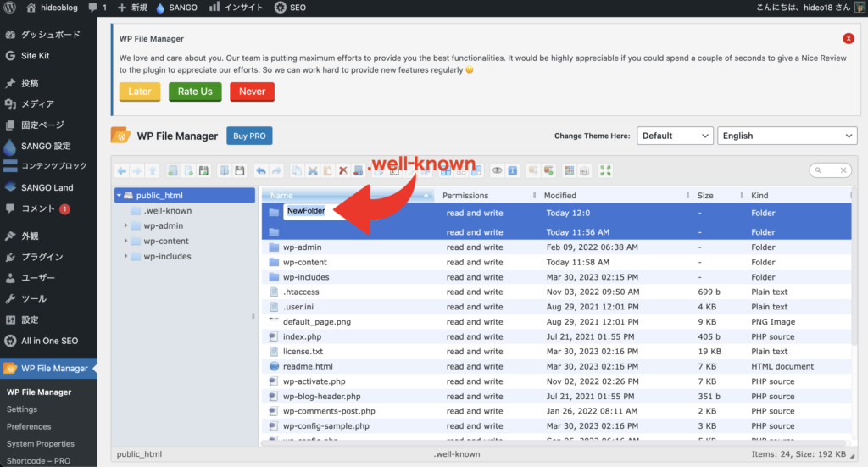
Task: Click the Sort toolbar icon
Action: [x=585, y=170]
